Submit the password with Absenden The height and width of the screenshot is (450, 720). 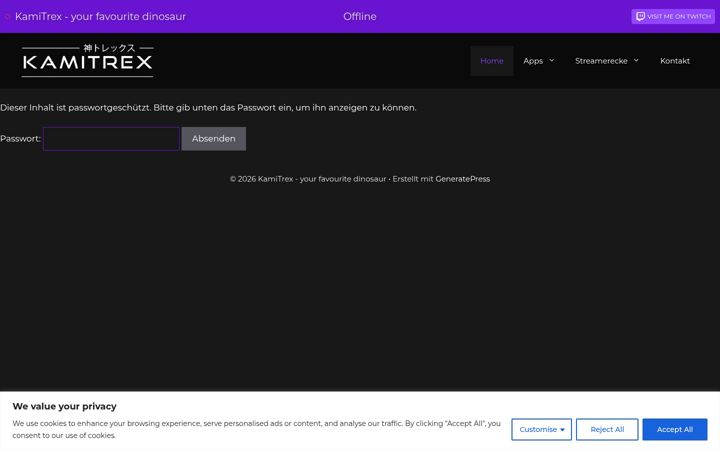tap(214, 139)
